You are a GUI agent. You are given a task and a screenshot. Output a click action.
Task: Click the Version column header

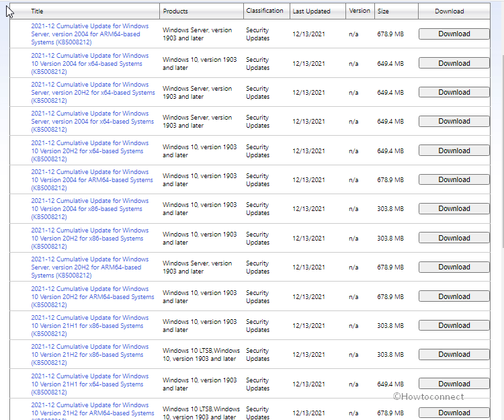click(360, 11)
